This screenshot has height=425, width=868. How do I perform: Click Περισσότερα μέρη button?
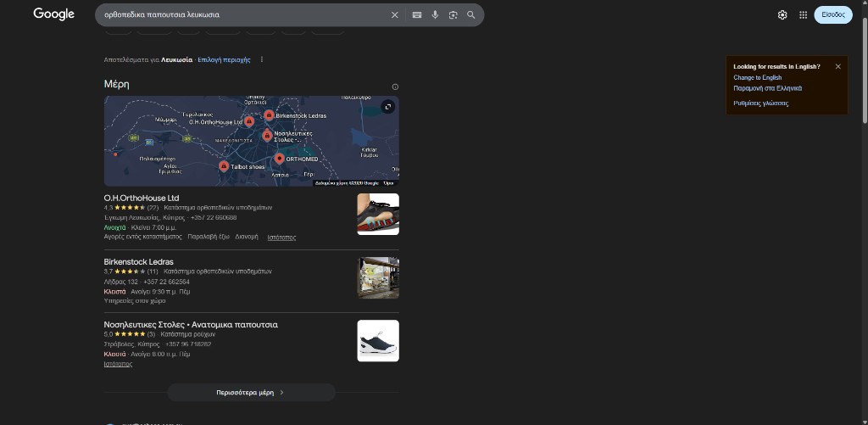[x=251, y=392]
